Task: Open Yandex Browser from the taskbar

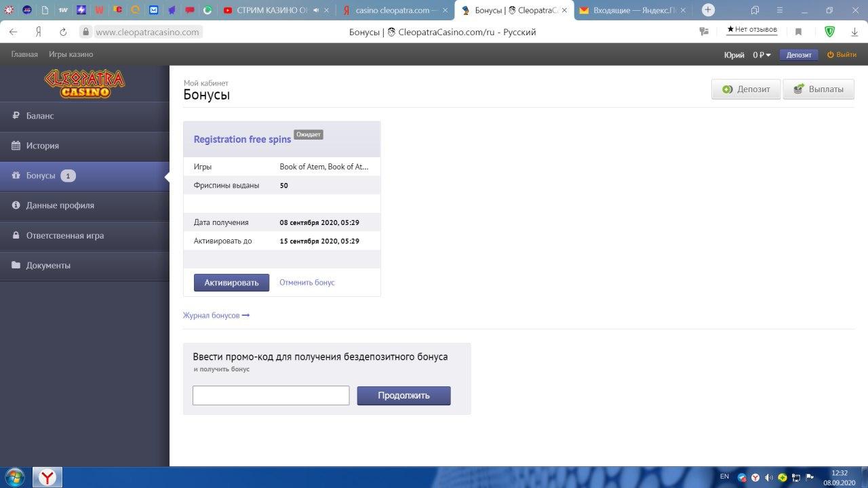Action: (48, 477)
